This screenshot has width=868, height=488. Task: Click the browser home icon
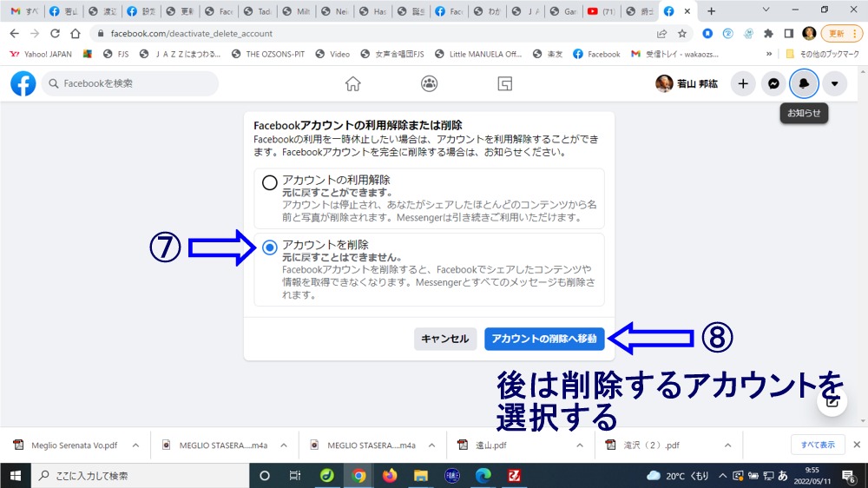(x=76, y=33)
